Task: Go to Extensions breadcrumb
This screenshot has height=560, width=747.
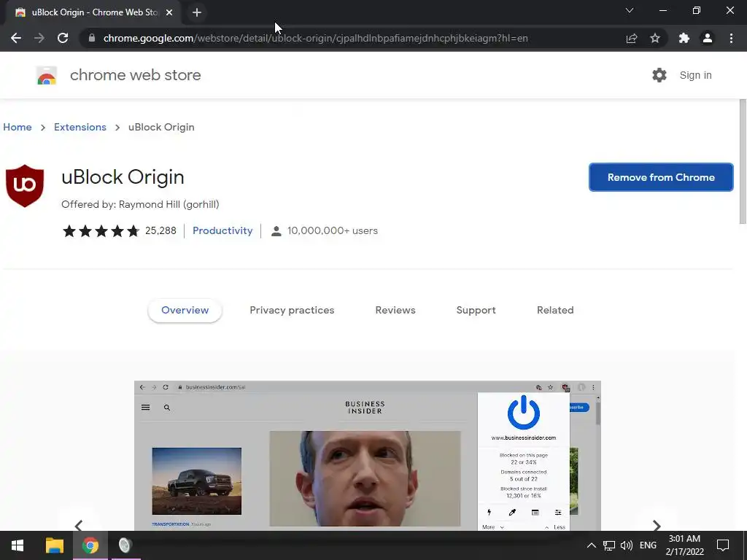Action: (80, 127)
